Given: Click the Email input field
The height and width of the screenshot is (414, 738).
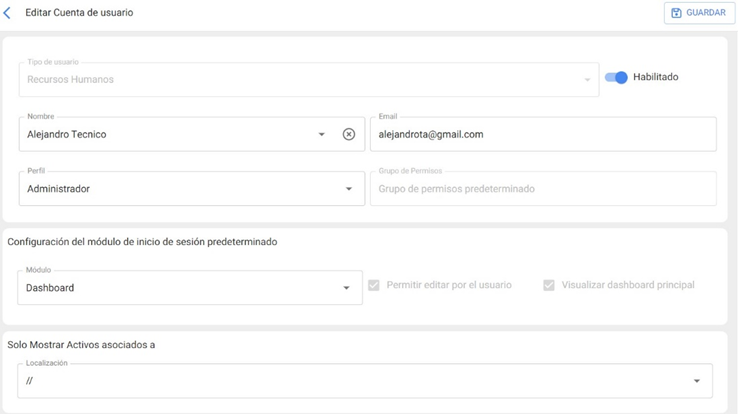Looking at the screenshot, I should 542,134.
